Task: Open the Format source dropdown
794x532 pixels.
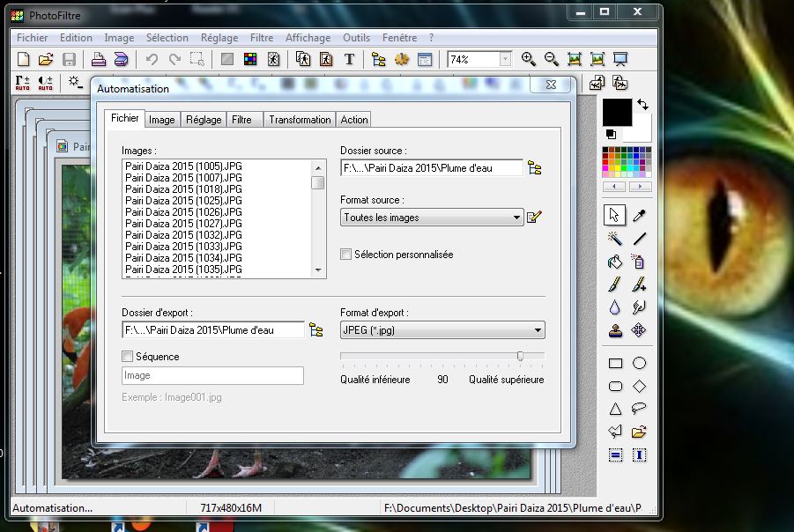Action: [x=432, y=218]
